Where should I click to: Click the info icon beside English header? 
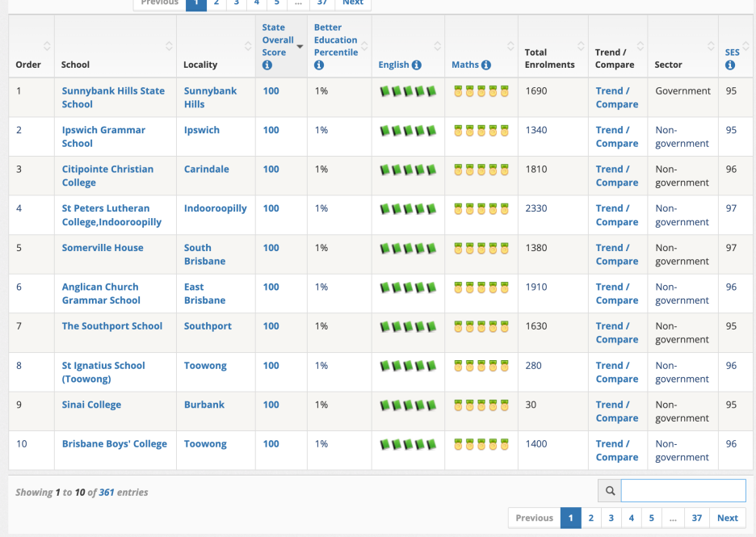(x=417, y=65)
